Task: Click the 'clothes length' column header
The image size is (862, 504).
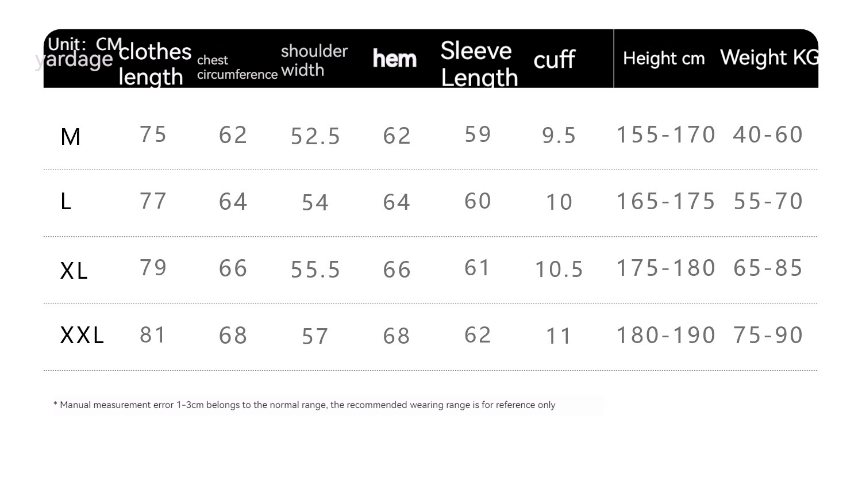Action: coord(154,64)
